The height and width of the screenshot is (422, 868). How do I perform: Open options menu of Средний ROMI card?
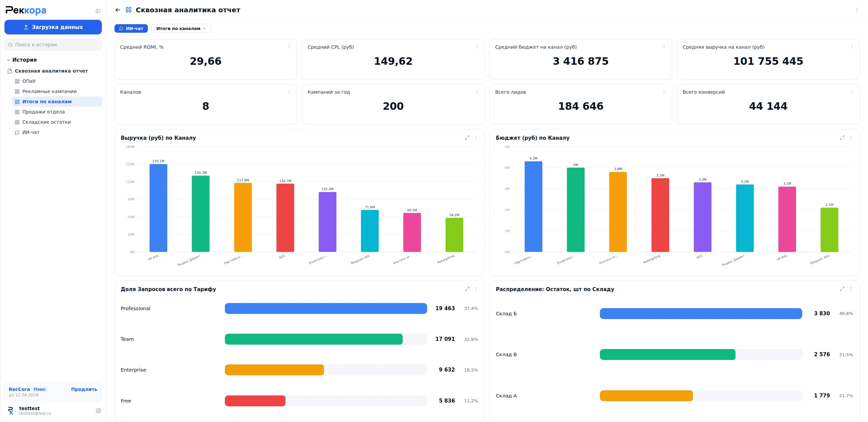click(289, 47)
